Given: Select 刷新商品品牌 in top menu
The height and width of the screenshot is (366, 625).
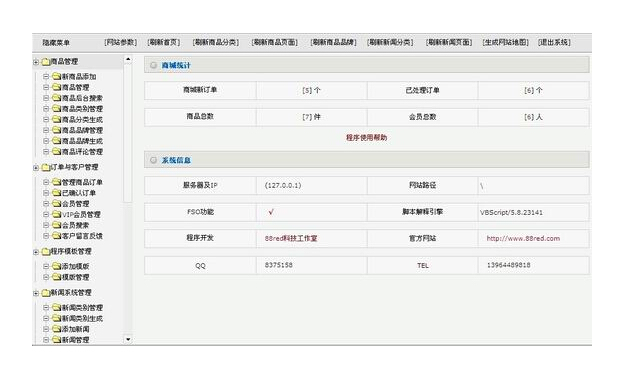Looking at the screenshot, I should [x=334, y=42].
